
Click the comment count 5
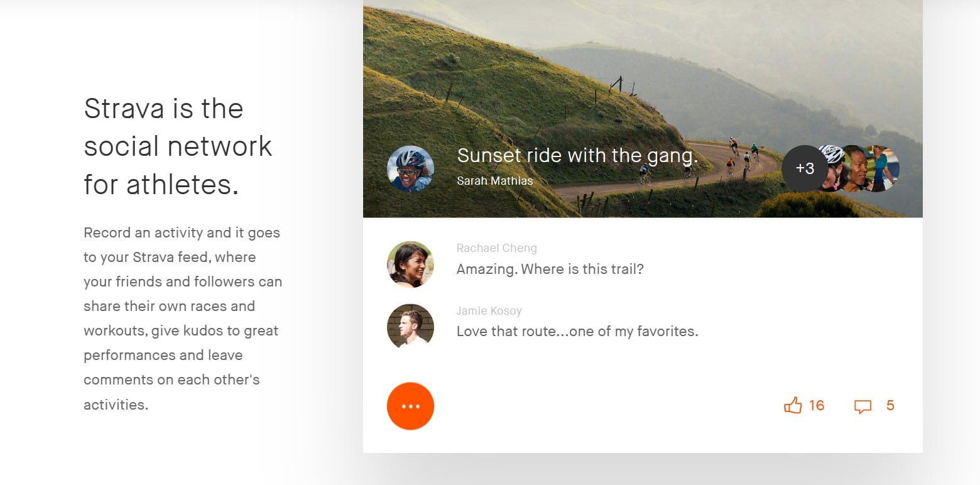tap(890, 406)
